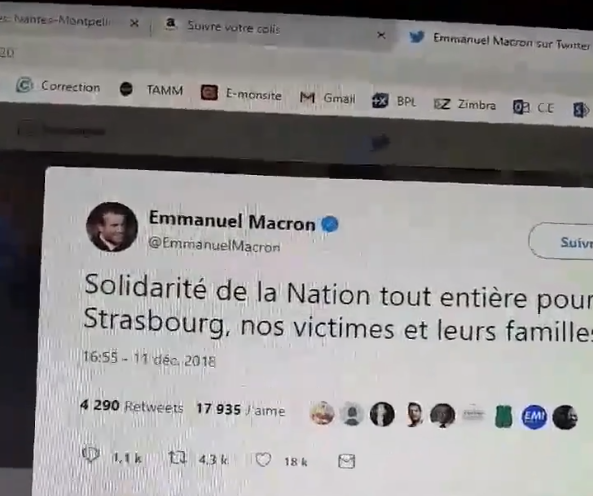Click Emmanuel Macron's profile picture
This screenshot has width=593, height=496.
point(112,227)
